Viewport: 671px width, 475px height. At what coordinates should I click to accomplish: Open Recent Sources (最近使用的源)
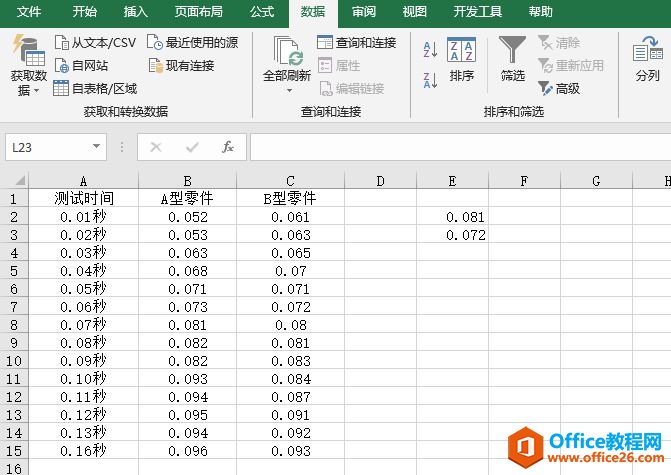point(193,43)
